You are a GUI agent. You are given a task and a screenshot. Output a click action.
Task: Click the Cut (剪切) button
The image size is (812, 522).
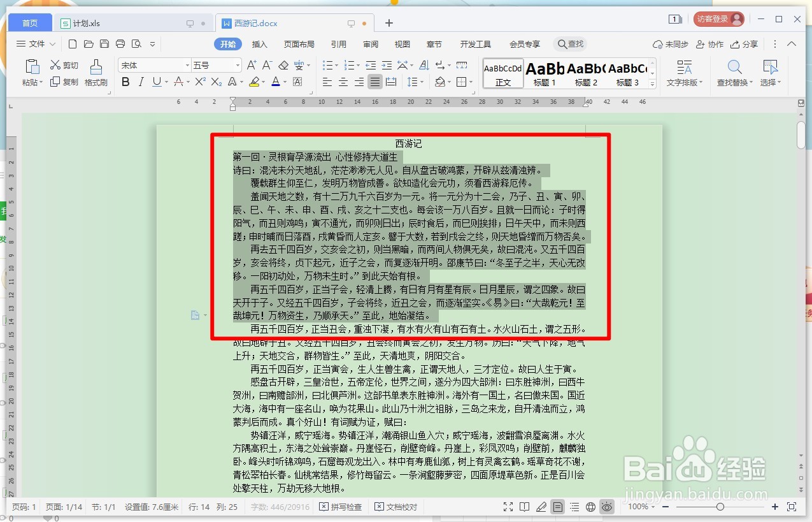tap(64, 65)
